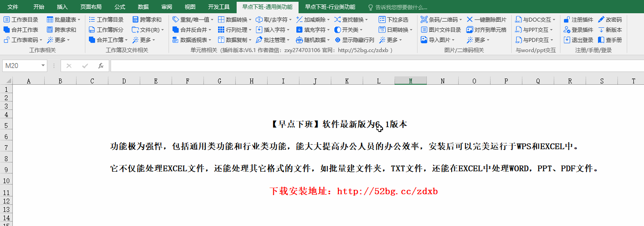Switch to the 视图 View tab
644x226 pixels.
click(190, 7)
